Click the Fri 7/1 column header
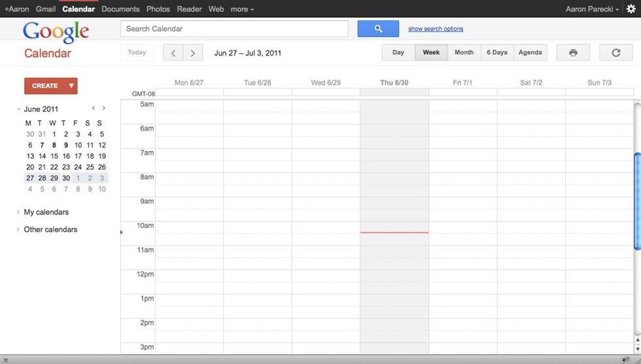641x364 pixels. pos(462,82)
